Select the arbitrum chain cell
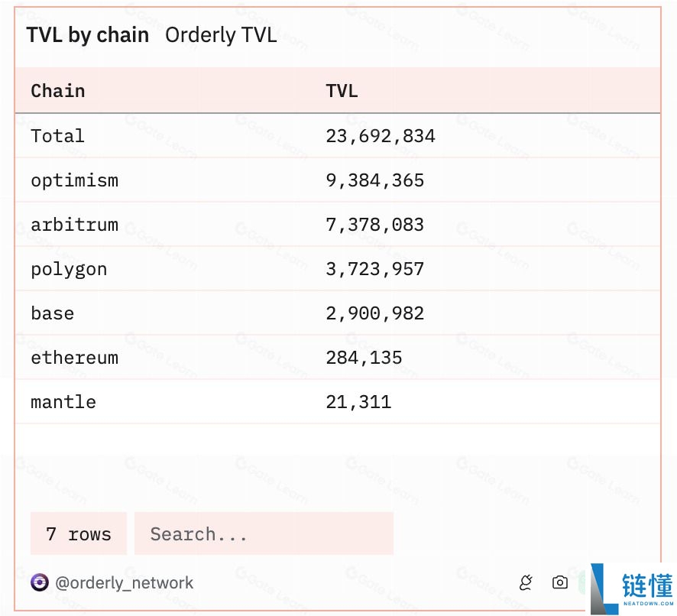Viewport: 677px width, 616px height. [x=74, y=225]
